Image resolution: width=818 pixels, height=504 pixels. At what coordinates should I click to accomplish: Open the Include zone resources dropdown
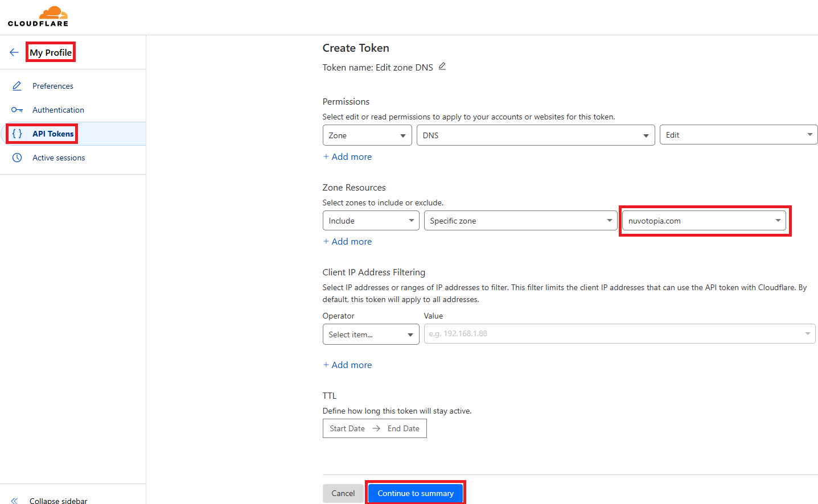(x=371, y=221)
